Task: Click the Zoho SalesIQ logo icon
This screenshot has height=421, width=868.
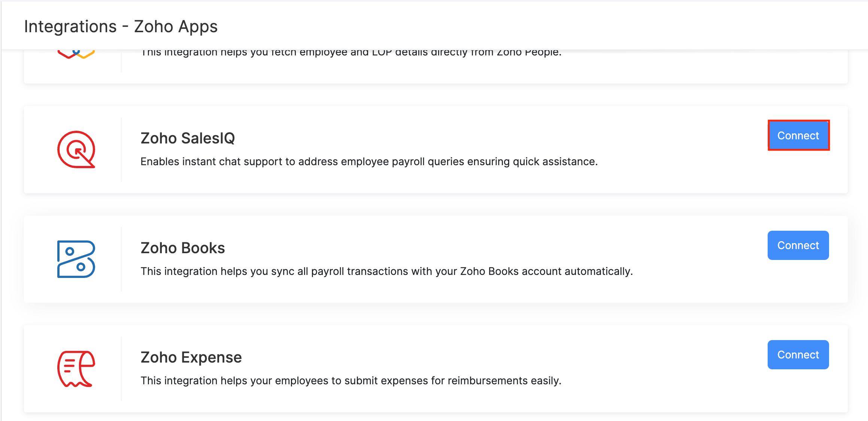Action: pos(76,149)
